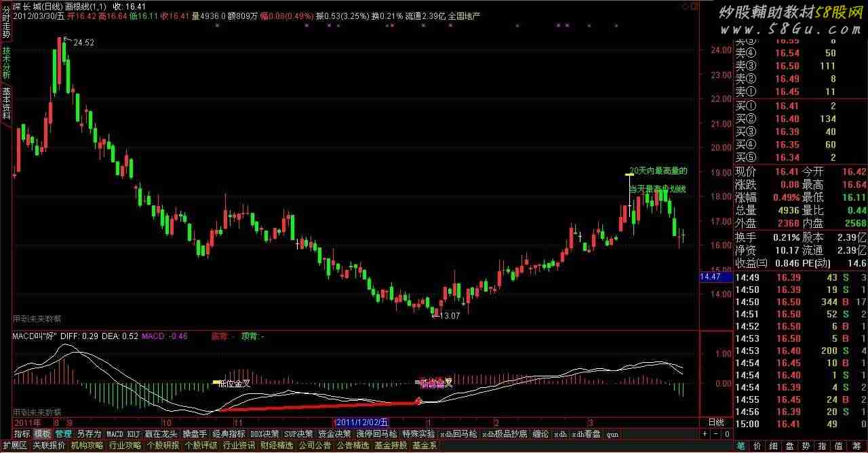Open the 行业攻略 bottom tab

click(x=125, y=446)
